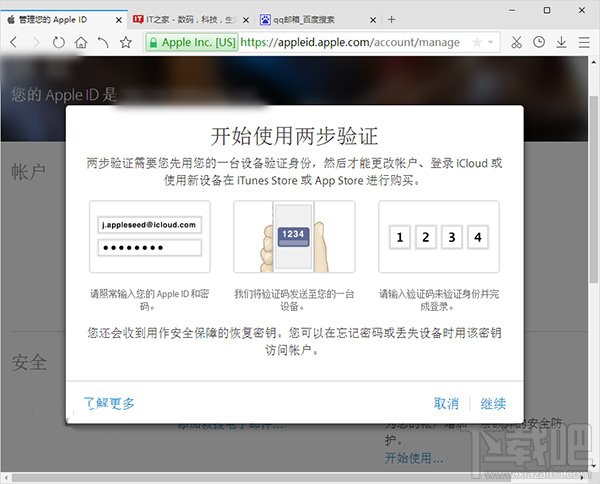Click the scroll up arrow
The width and height of the screenshot is (600, 484).
point(593,62)
